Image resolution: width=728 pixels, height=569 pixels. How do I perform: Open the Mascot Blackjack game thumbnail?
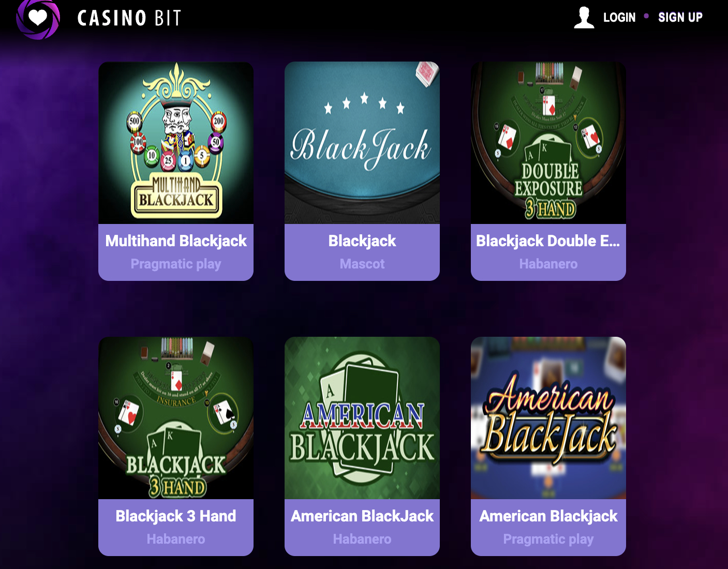pyautogui.click(x=362, y=143)
